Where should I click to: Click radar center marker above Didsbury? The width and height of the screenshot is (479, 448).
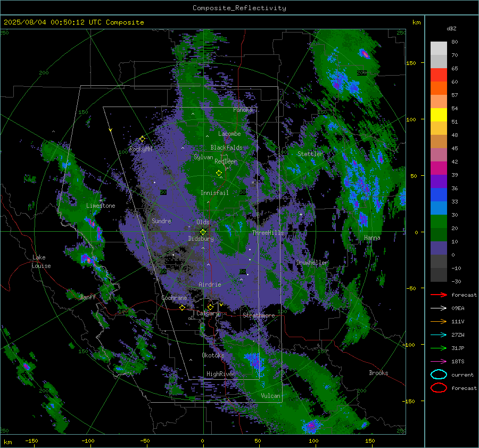coord(203,232)
